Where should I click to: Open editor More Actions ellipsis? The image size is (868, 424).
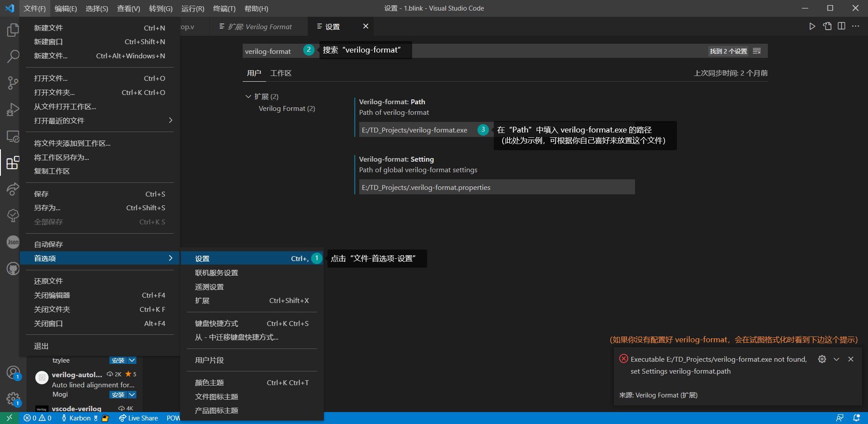[856, 26]
